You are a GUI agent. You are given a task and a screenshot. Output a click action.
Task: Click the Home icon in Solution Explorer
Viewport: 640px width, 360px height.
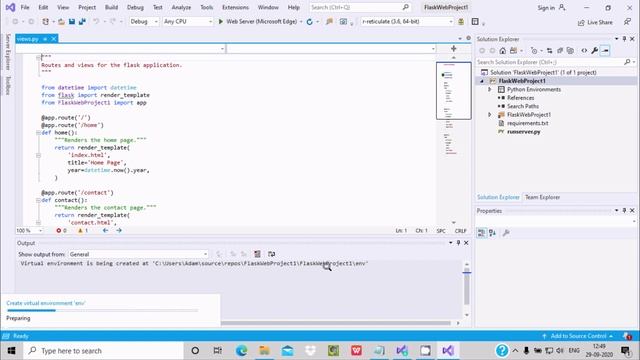pos(502,51)
